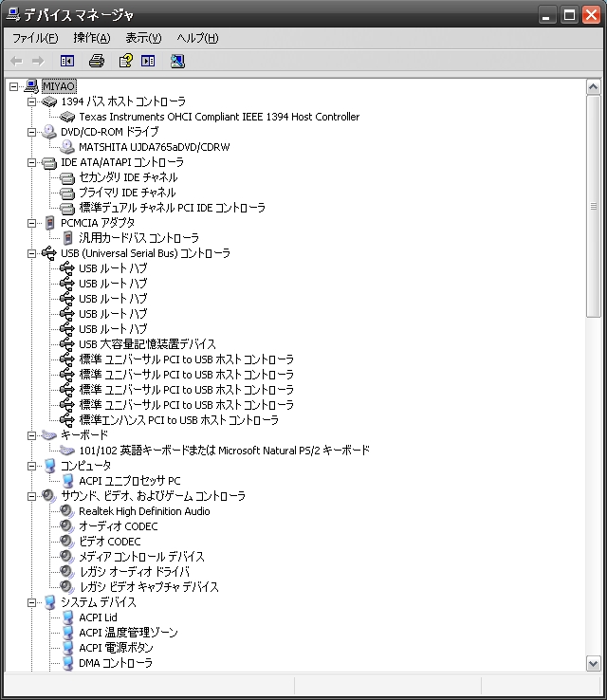Select メディア コントロール デバイス

point(141,557)
